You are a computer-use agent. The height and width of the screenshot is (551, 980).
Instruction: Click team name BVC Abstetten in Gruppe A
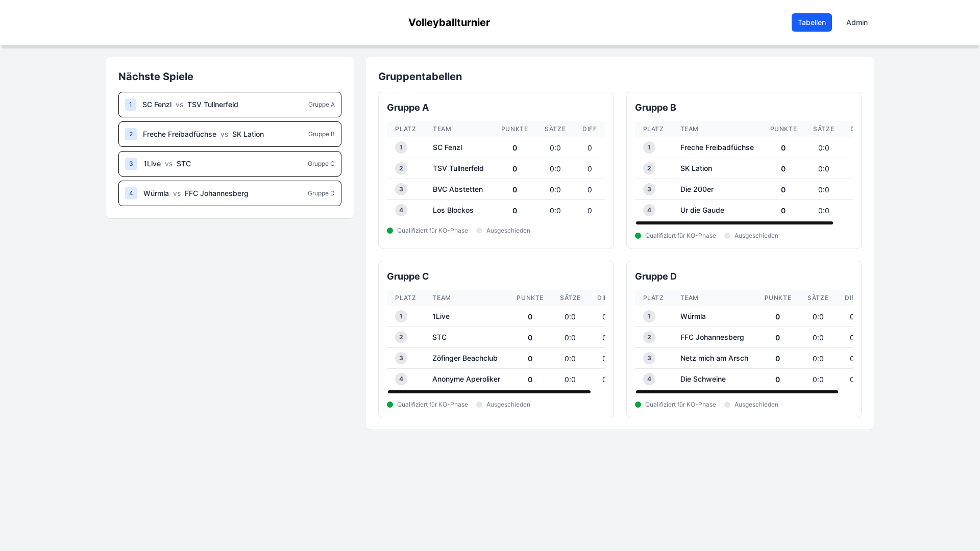[458, 189]
